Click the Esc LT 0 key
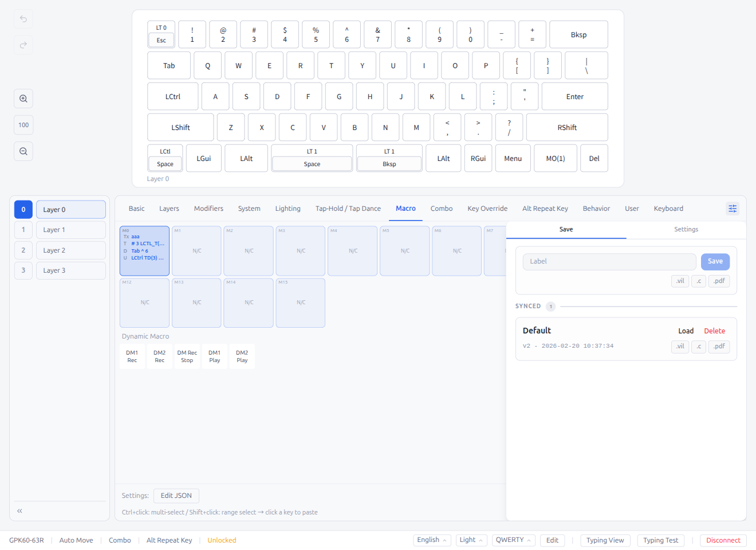The width and height of the screenshot is (756, 550). (x=162, y=34)
